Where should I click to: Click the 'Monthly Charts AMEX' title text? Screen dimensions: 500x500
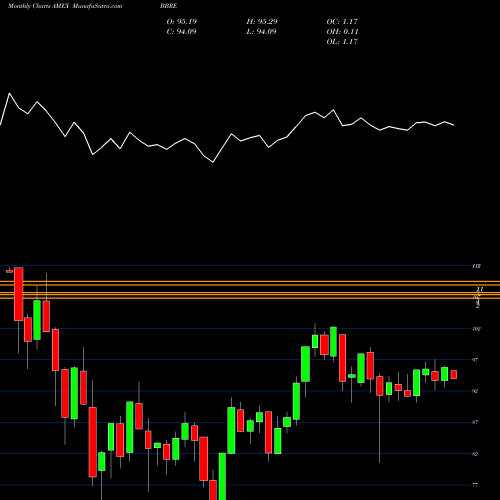[38, 6]
